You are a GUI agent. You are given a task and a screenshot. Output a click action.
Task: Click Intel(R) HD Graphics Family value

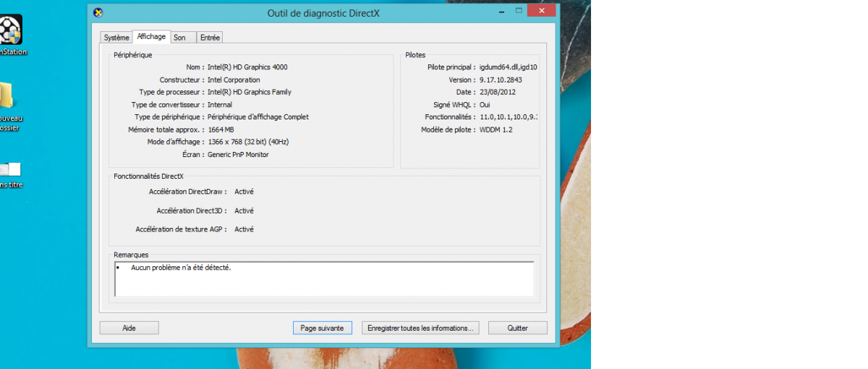click(250, 92)
